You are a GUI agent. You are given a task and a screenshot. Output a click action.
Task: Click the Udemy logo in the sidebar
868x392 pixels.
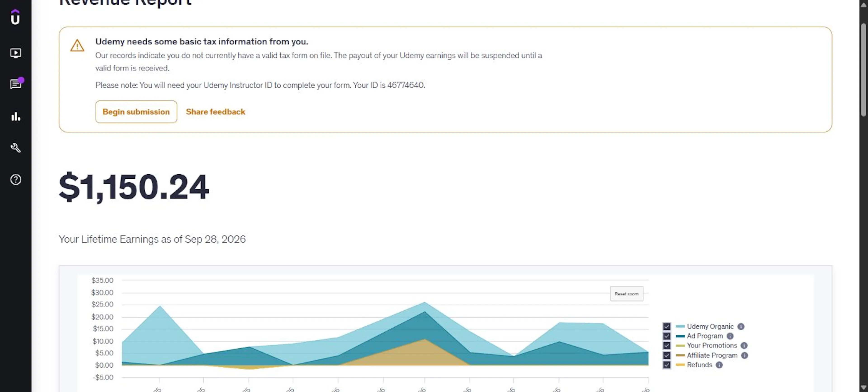pos(15,17)
